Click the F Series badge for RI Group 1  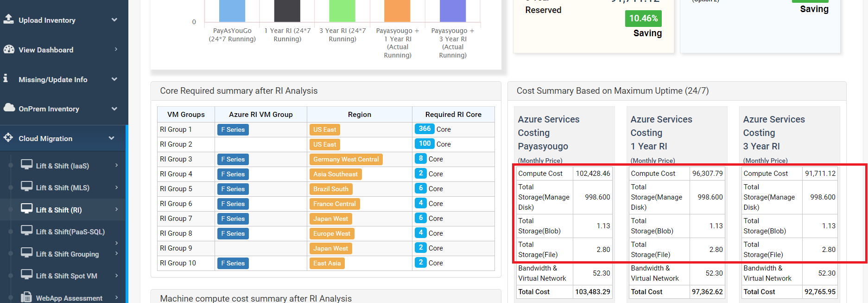[233, 130]
